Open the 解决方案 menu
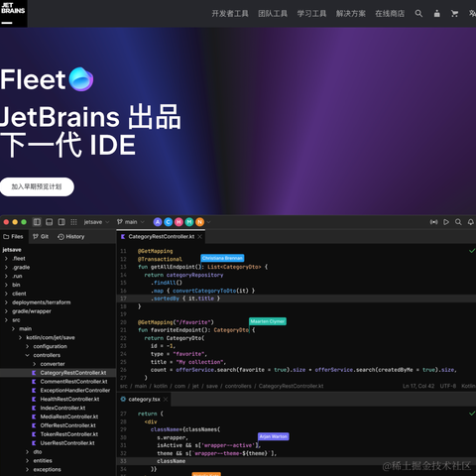This screenshot has height=476, width=476. [351, 14]
